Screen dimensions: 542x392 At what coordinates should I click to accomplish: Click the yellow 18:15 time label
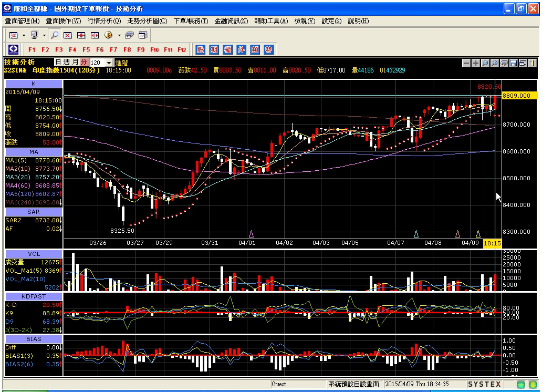pyautogui.click(x=492, y=243)
